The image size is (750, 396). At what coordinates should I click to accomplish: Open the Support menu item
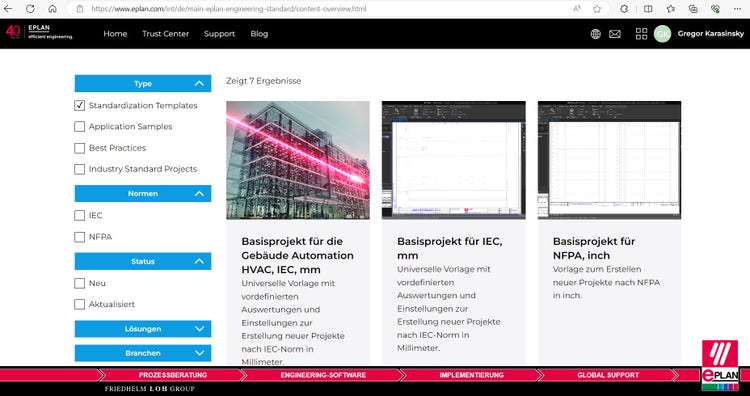(219, 34)
